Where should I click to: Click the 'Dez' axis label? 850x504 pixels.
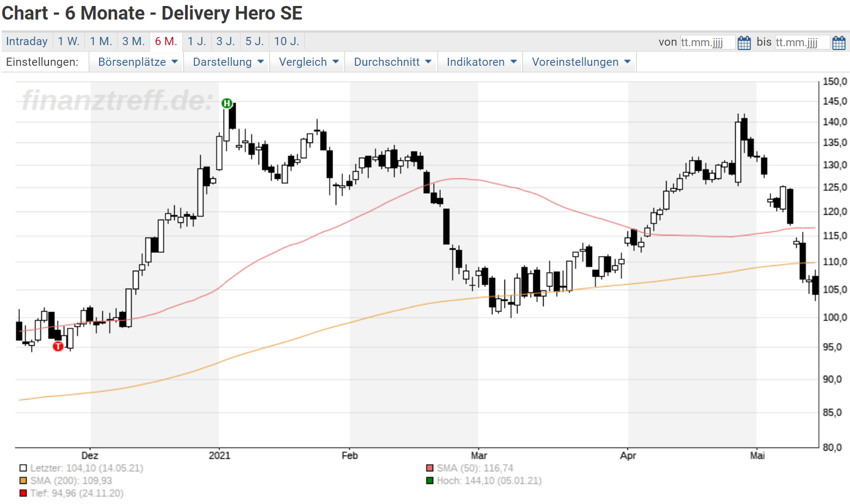click(x=90, y=456)
